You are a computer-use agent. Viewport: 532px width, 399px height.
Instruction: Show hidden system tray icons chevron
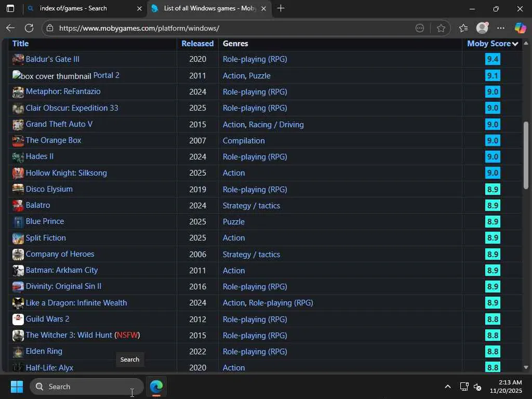tap(448, 387)
